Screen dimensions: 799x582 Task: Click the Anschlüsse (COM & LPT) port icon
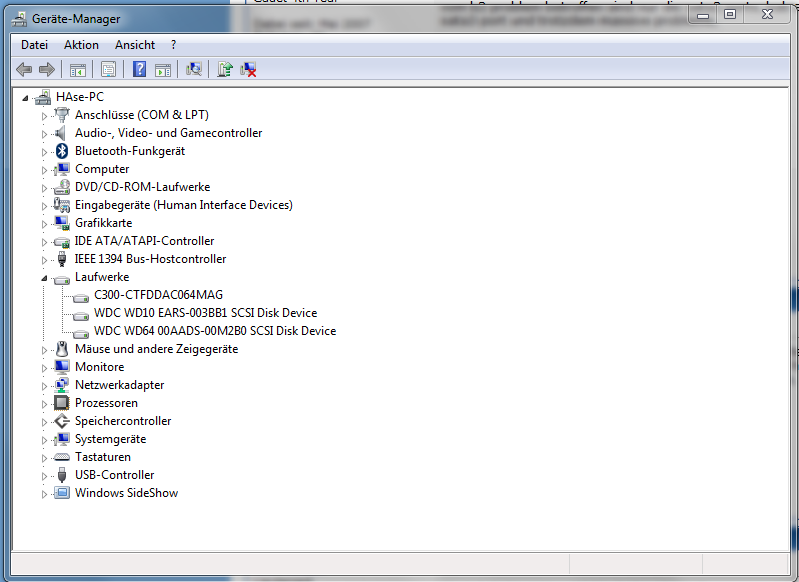click(x=62, y=115)
